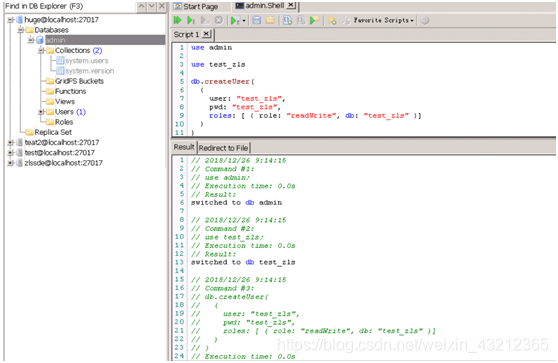
Task: Click 'db.createUser(' in the script editor
Action: [223, 81]
